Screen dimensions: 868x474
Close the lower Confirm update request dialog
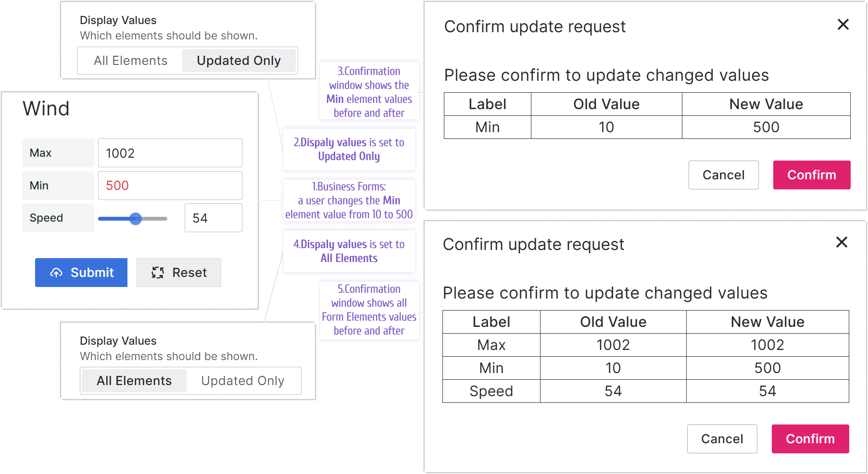pyautogui.click(x=842, y=242)
